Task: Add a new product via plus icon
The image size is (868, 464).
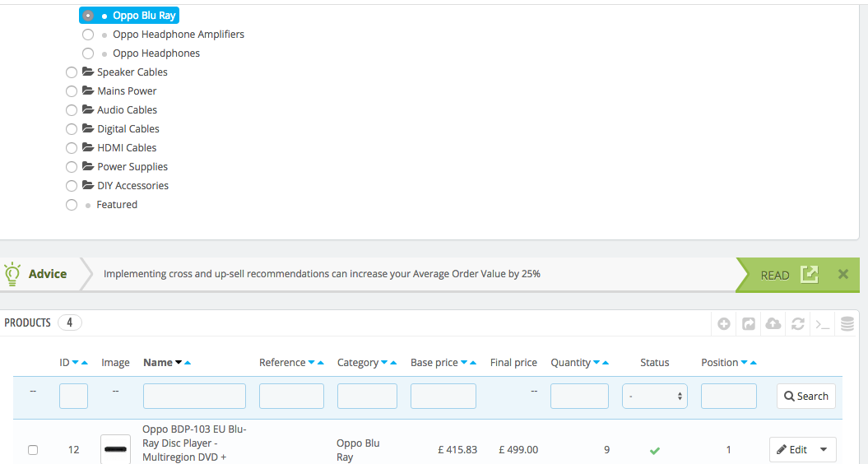Action: pyautogui.click(x=723, y=324)
